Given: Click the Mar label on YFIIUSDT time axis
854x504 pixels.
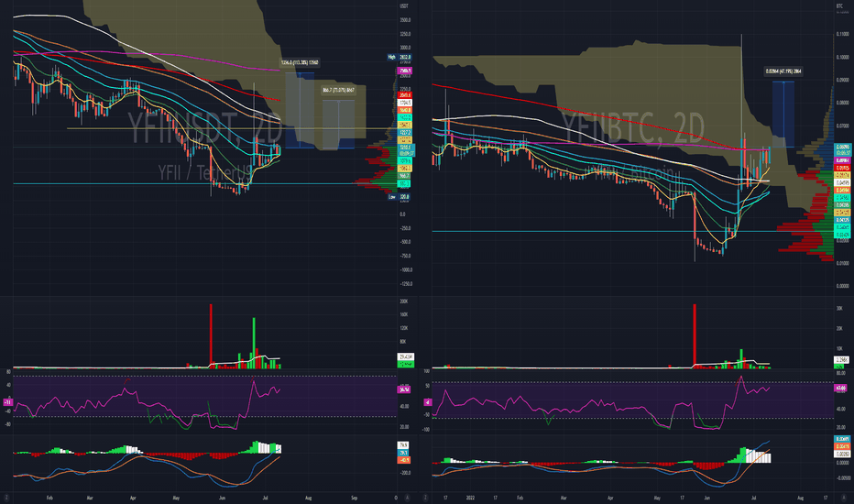Looking at the screenshot, I should (90, 498).
